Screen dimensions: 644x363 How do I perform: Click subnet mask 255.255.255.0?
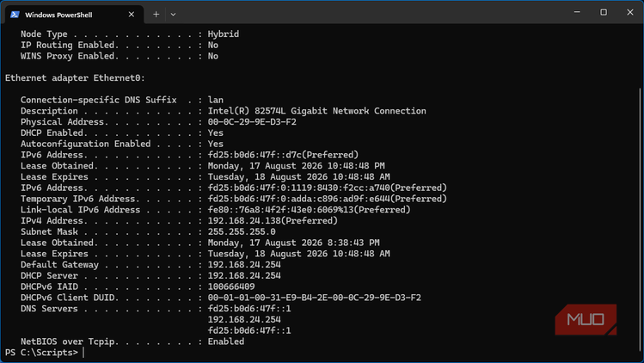click(x=242, y=232)
